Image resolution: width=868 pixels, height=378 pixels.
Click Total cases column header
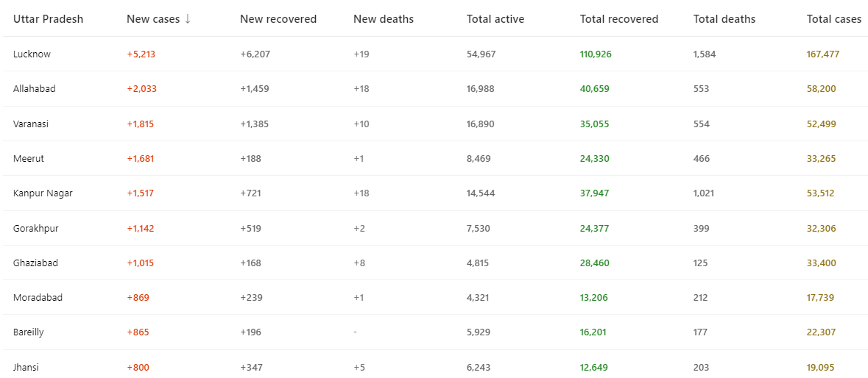[833, 19]
